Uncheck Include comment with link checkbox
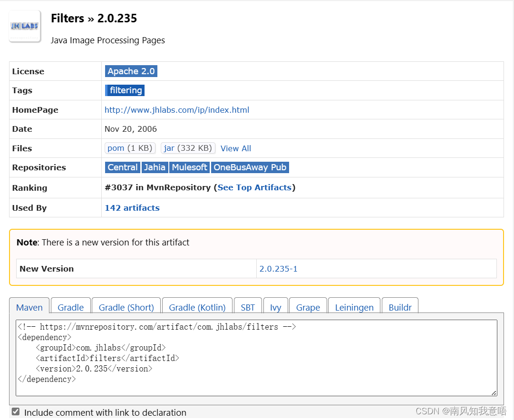The height and width of the screenshot is (420, 514). [x=15, y=411]
